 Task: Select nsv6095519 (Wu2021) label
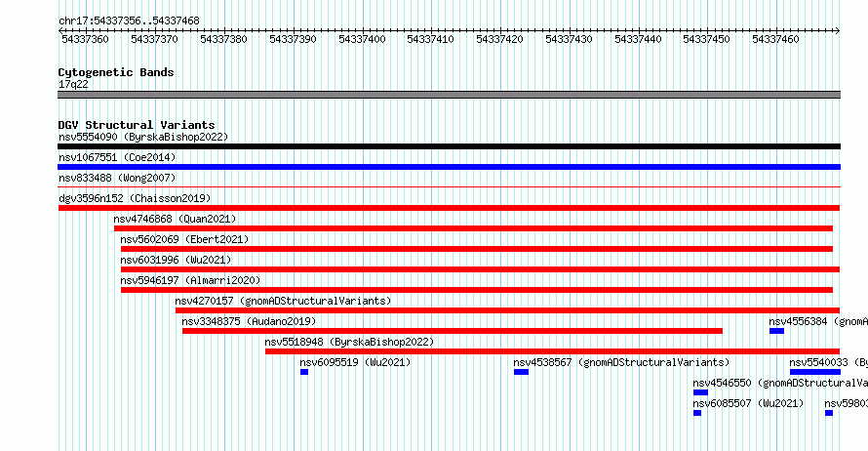pyautogui.click(x=355, y=362)
